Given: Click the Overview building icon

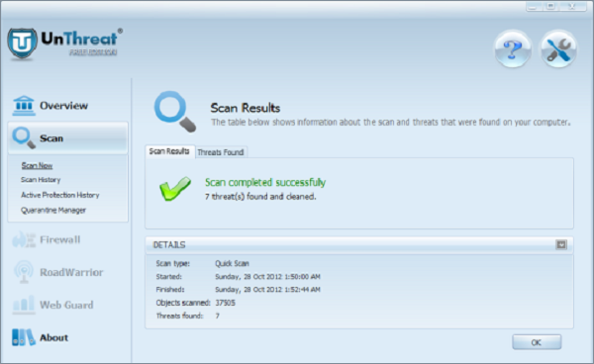Looking at the screenshot, I should (24, 105).
